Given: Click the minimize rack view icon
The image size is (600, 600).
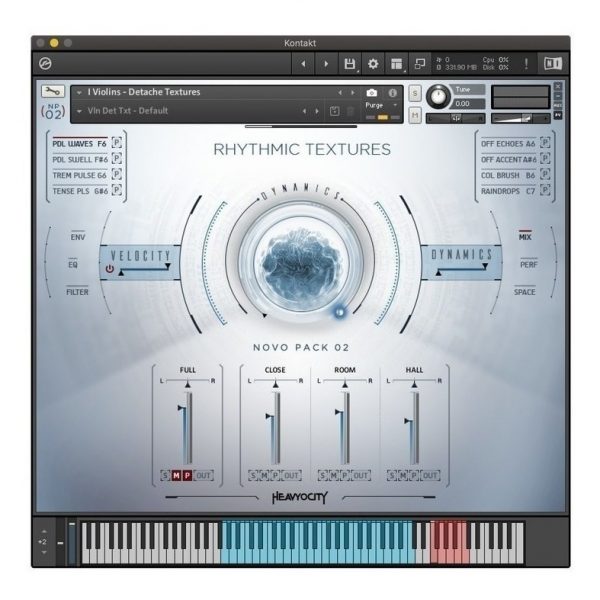Looking at the screenshot, I should [420, 64].
